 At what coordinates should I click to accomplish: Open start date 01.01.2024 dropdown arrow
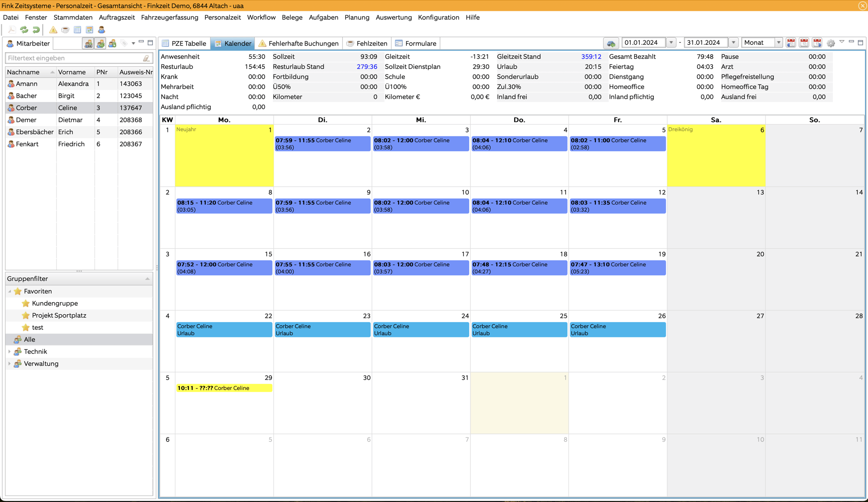tap(671, 43)
